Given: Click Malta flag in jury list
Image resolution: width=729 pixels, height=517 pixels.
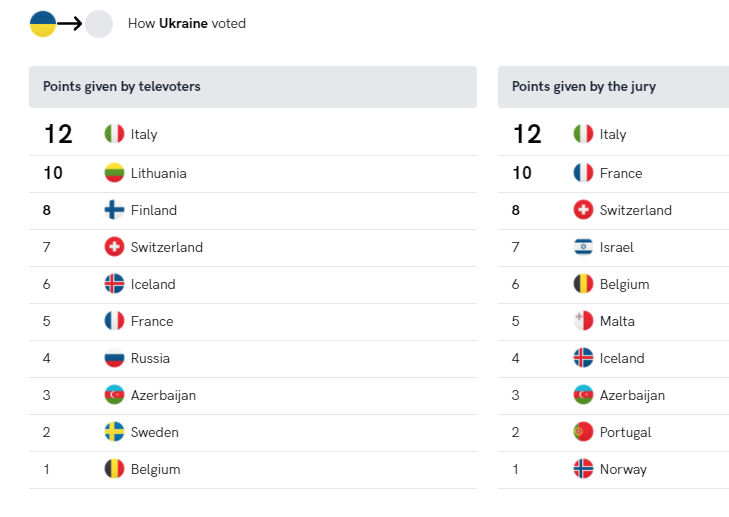Looking at the screenshot, I should pyautogui.click(x=583, y=321).
